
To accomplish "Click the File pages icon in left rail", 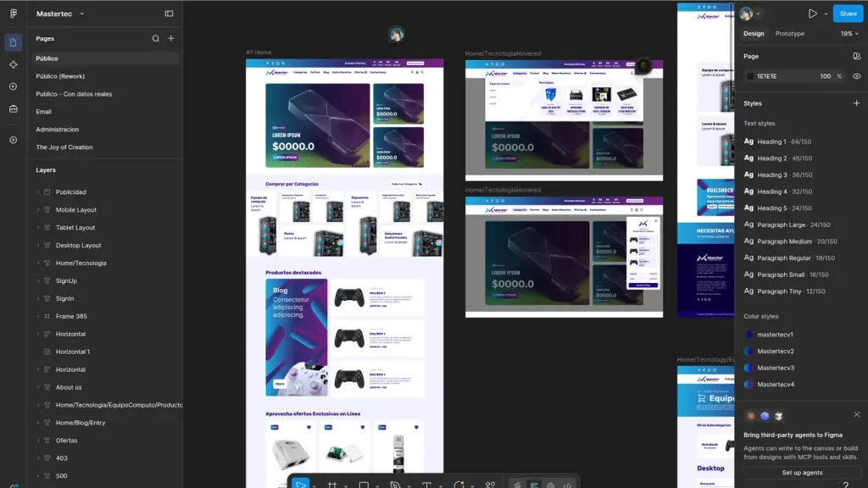I will (14, 42).
